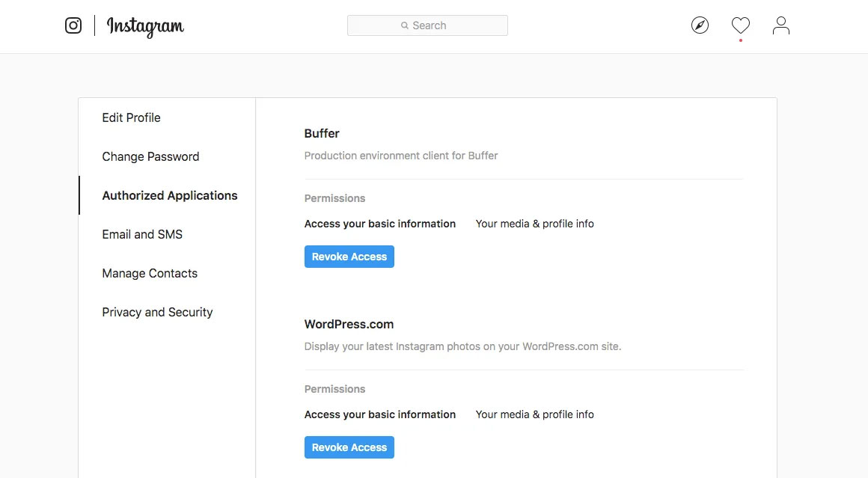This screenshot has height=478, width=868.
Task: Click 'Your media & profile info' under WordPress.com
Action: tap(535, 415)
